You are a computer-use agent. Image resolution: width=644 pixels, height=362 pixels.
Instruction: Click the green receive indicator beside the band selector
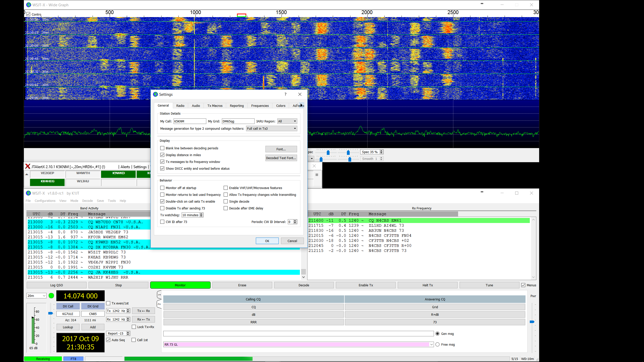point(51,296)
